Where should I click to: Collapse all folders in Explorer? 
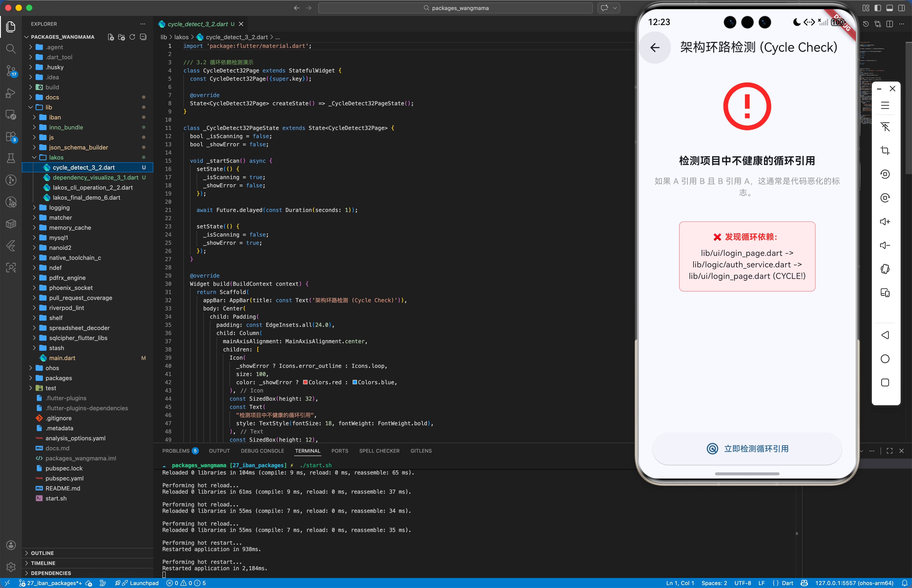coord(143,37)
